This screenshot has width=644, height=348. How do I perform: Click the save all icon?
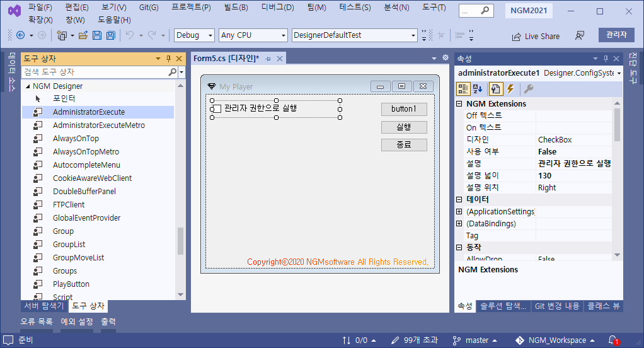[110, 35]
